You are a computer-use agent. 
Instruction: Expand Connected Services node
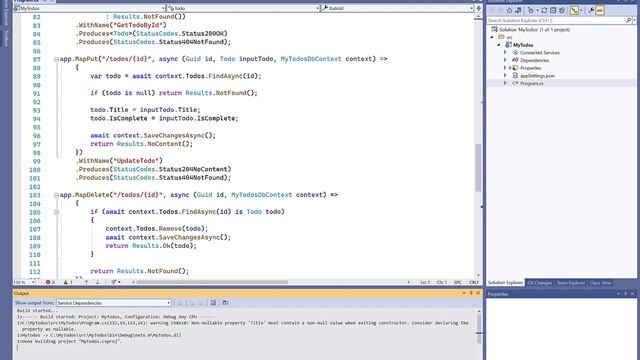coord(505,53)
